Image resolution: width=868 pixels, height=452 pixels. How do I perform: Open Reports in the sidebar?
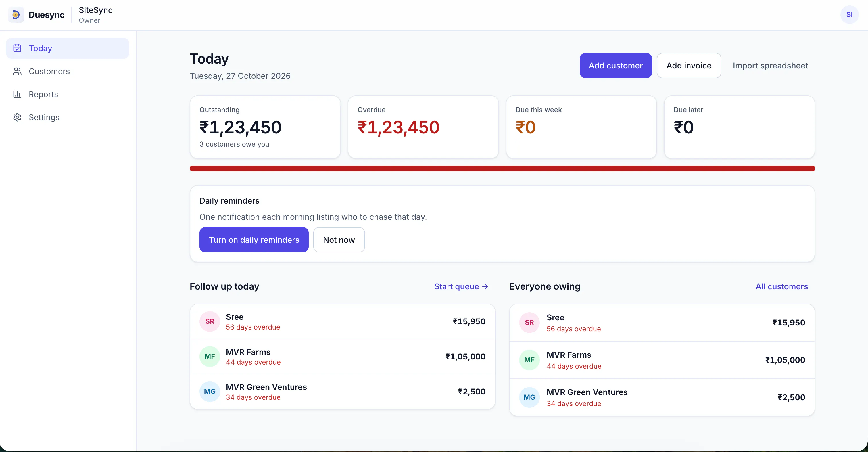pos(67,94)
